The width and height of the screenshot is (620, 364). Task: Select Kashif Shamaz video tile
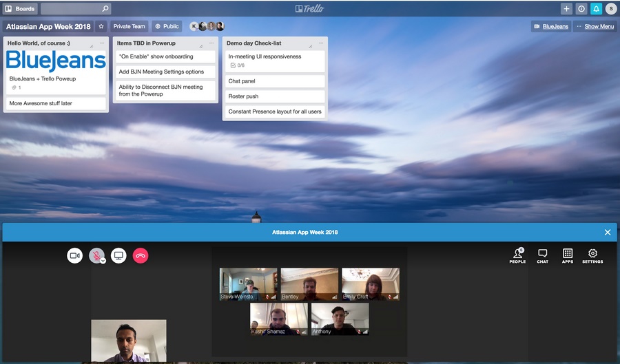click(279, 319)
